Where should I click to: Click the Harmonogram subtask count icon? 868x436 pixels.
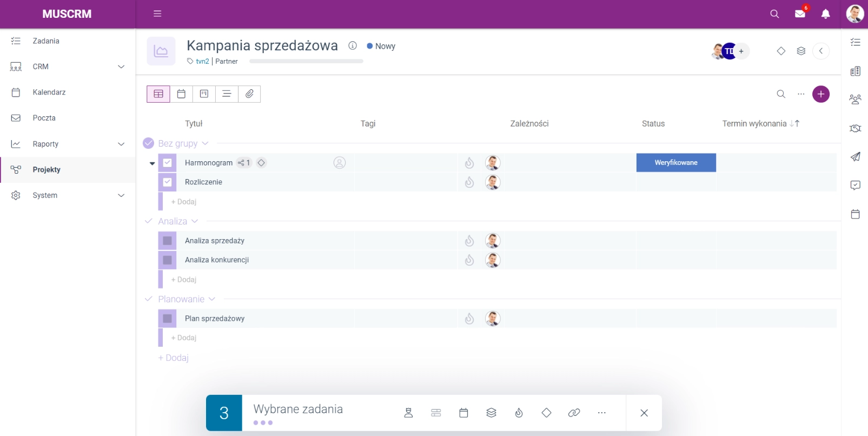[x=244, y=163]
